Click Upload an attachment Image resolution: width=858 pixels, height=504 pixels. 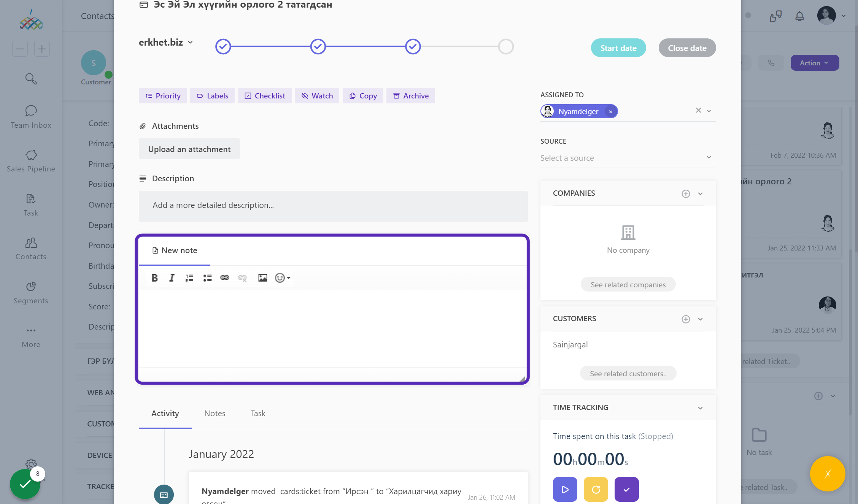coord(189,149)
